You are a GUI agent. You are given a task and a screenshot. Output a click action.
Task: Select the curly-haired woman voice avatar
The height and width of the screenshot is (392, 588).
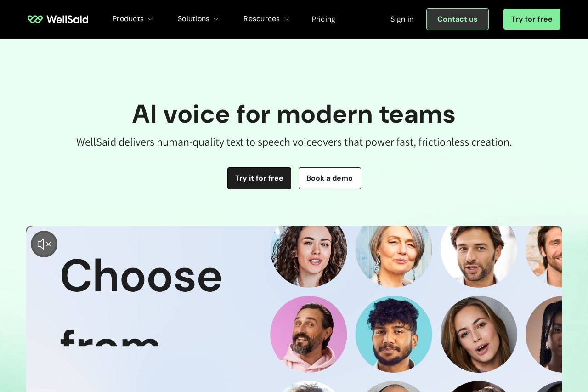tap(309, 256)
